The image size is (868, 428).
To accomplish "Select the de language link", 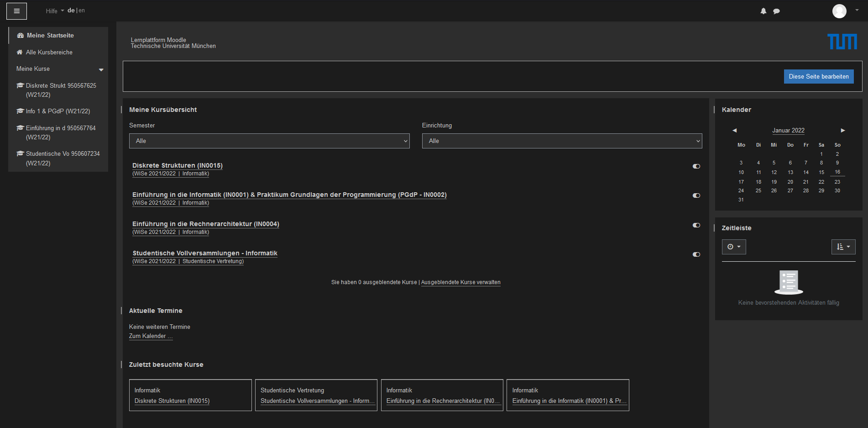I will 71,11.
